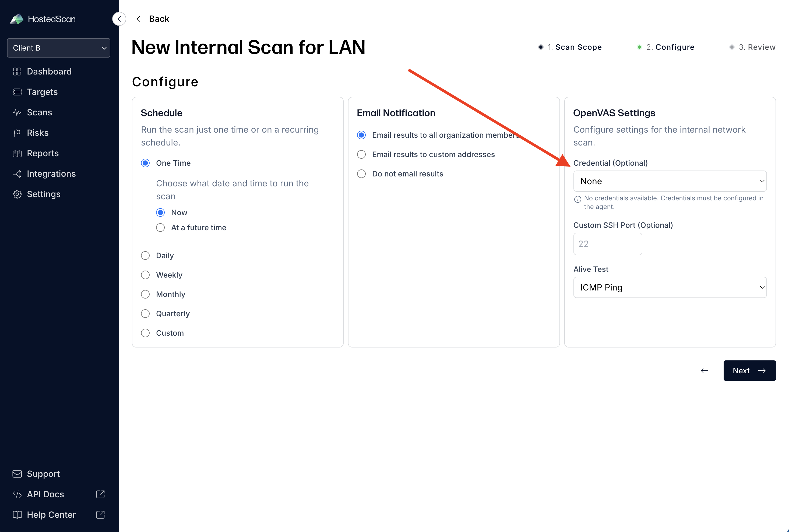Click the Support envelope icon

click(17, 474)
